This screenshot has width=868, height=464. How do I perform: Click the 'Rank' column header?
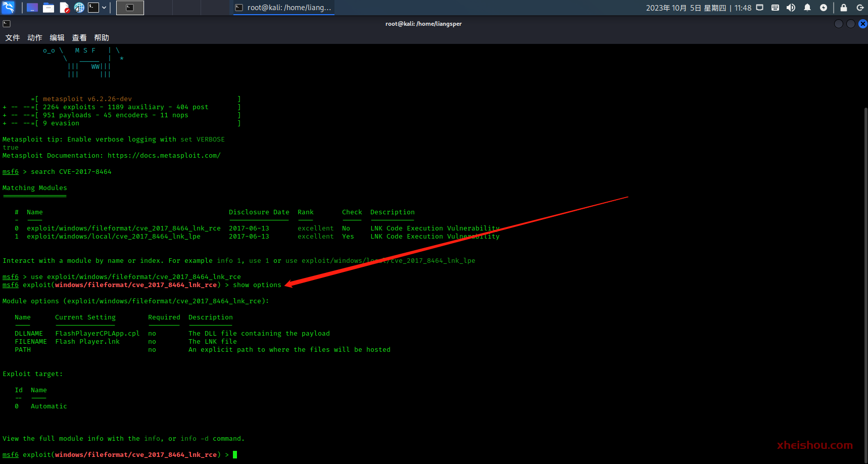tap(306, 212)
